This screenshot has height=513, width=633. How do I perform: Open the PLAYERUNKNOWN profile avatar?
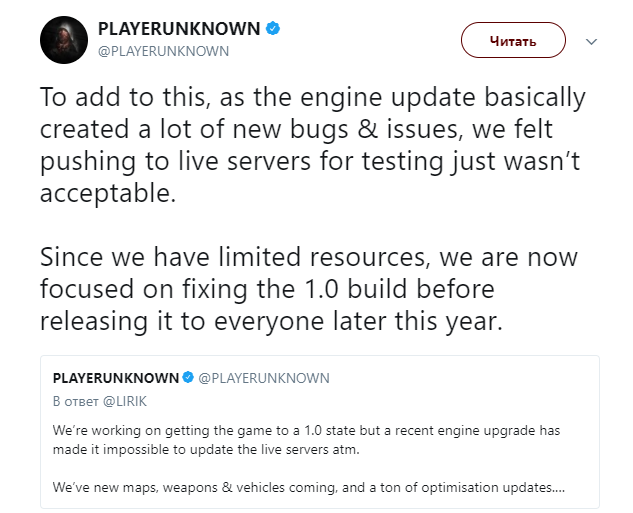pos(64,40)
